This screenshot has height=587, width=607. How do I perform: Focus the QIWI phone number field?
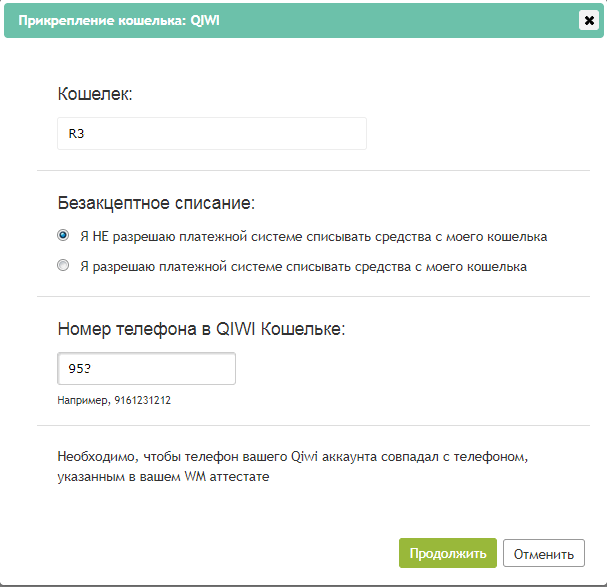point(146,369)
